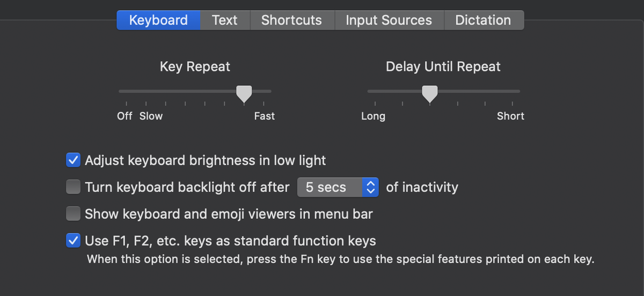Screen dimensions: 644x296
Task: Click the Fn key hint description text
Action: point(340,260)
